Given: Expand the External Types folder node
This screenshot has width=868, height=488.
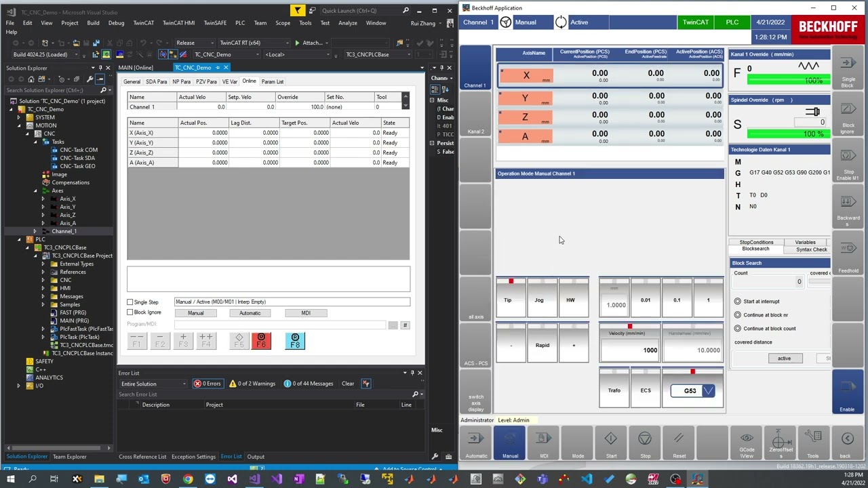Looking at the screenshot, I should pos(43,264).
